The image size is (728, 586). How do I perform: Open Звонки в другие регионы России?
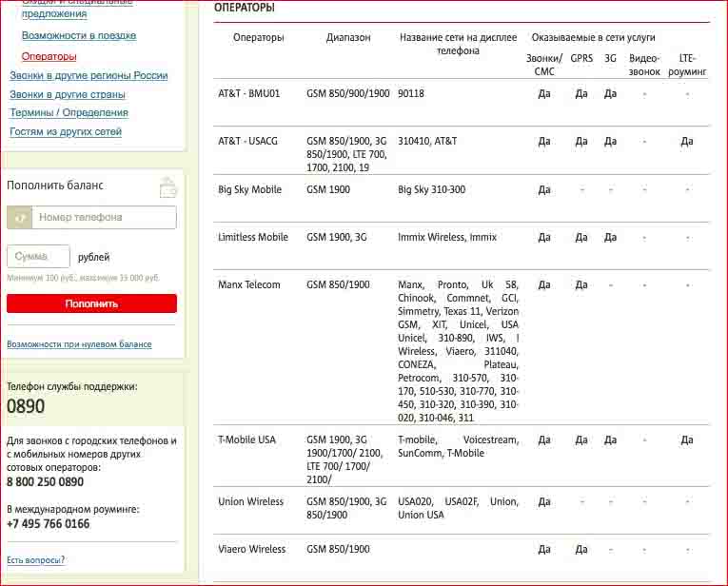click(89, 75)
